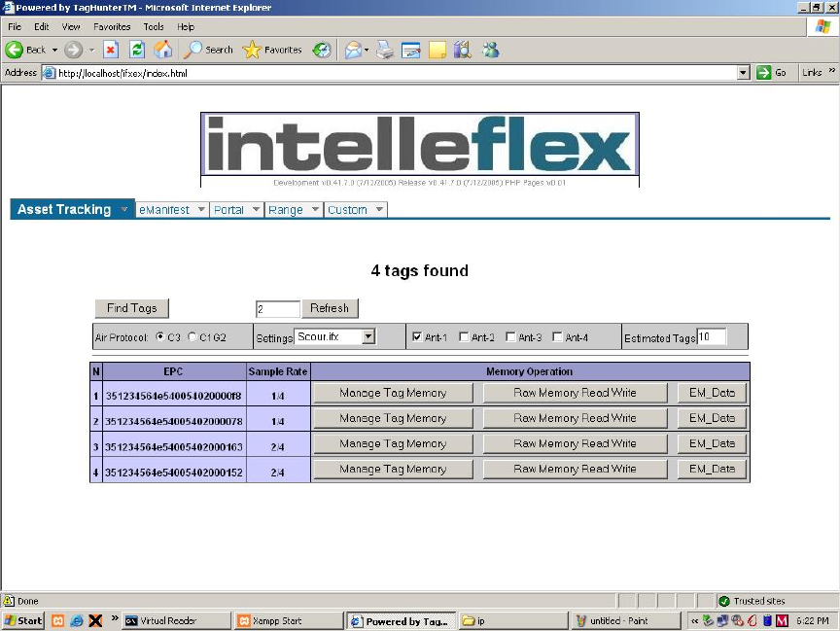Expand the Custom tab arrow
This screenshot has height=631, width=840.
coord(379,209)
